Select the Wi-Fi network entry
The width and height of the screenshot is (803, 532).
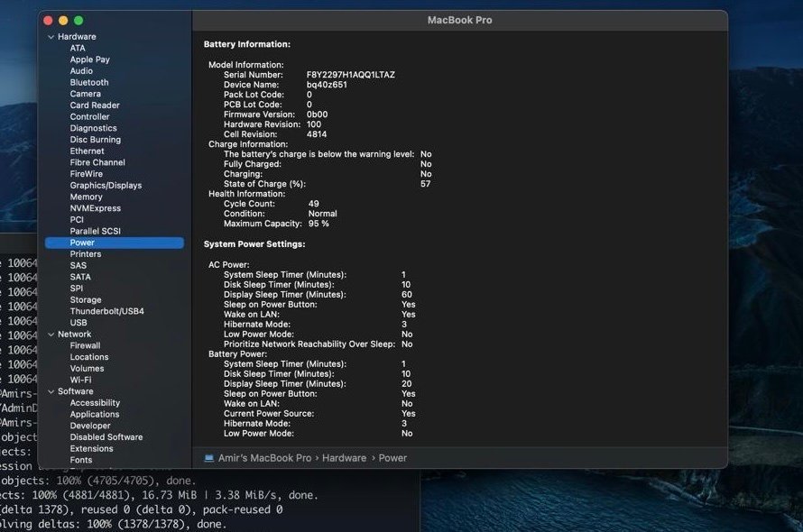80,380
